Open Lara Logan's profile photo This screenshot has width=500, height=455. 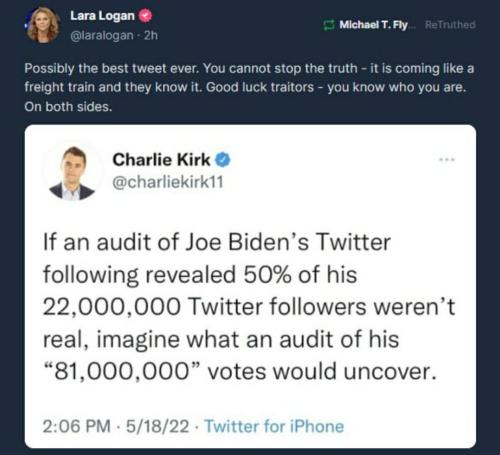pyautogui.click(x=43, y=25)
